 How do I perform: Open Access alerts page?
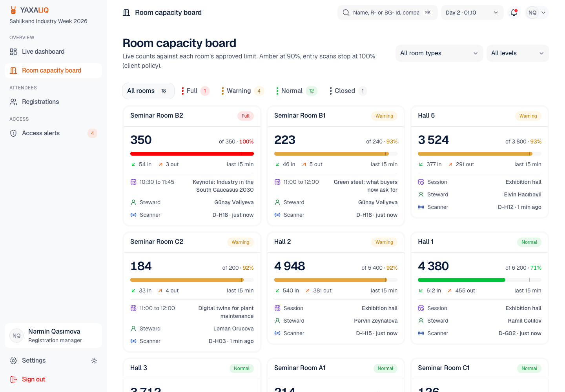point(53,133)
